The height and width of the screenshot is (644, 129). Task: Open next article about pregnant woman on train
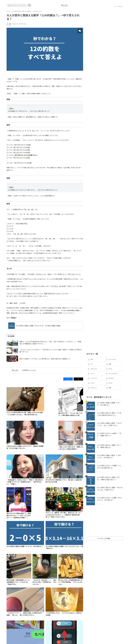pyautogui.click(x=45, y=343)
